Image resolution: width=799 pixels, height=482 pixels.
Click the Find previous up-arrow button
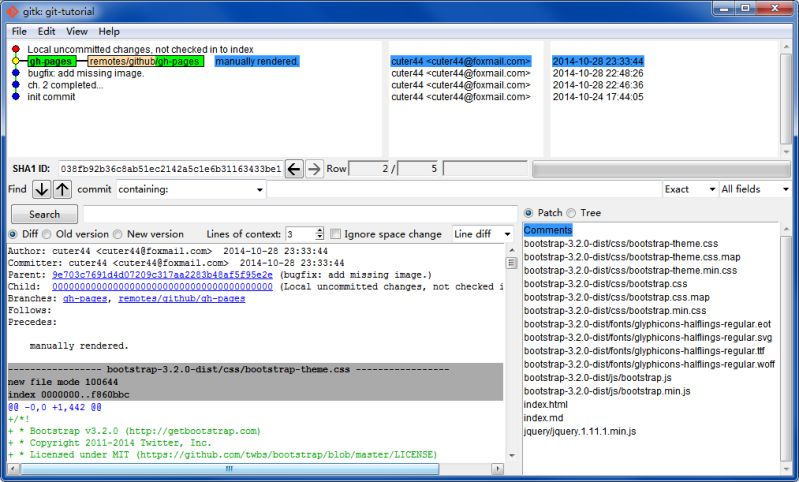(62, 189)
